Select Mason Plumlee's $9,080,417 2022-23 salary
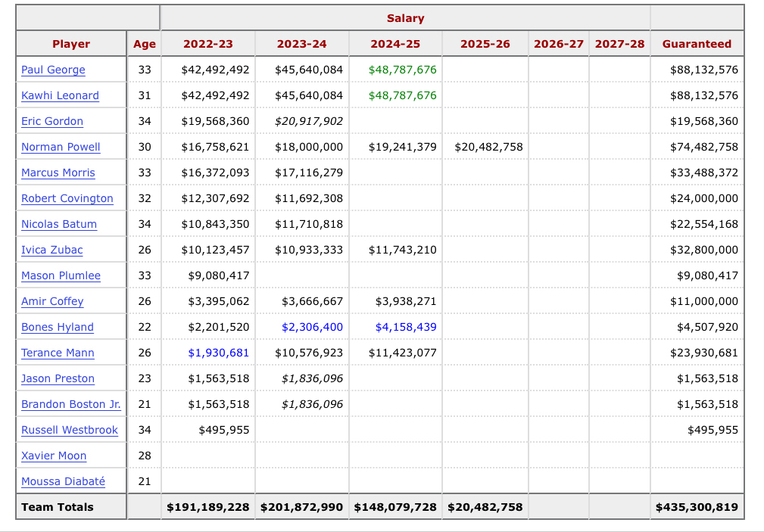 point(219,275)
